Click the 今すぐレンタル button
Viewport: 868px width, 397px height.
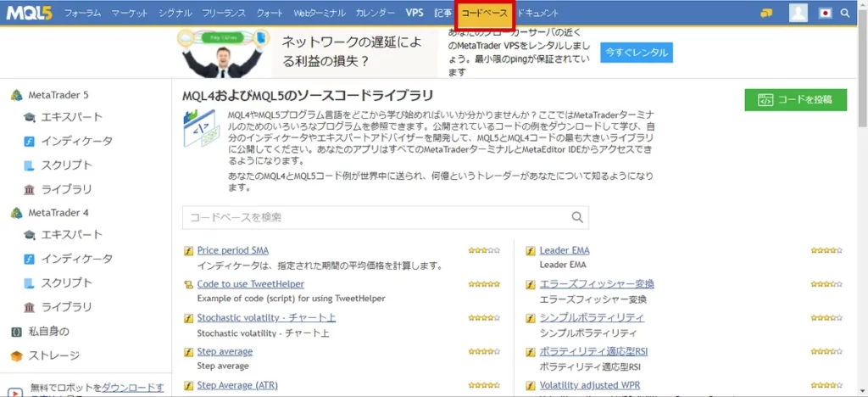pyautogui.click(x=637, y=53)
